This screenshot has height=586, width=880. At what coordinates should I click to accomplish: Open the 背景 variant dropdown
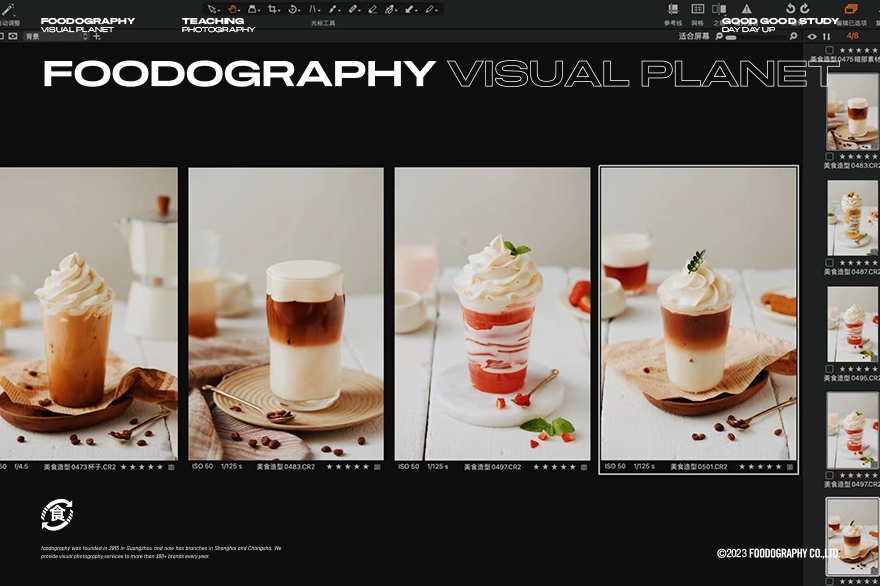(x=56, y=36)
